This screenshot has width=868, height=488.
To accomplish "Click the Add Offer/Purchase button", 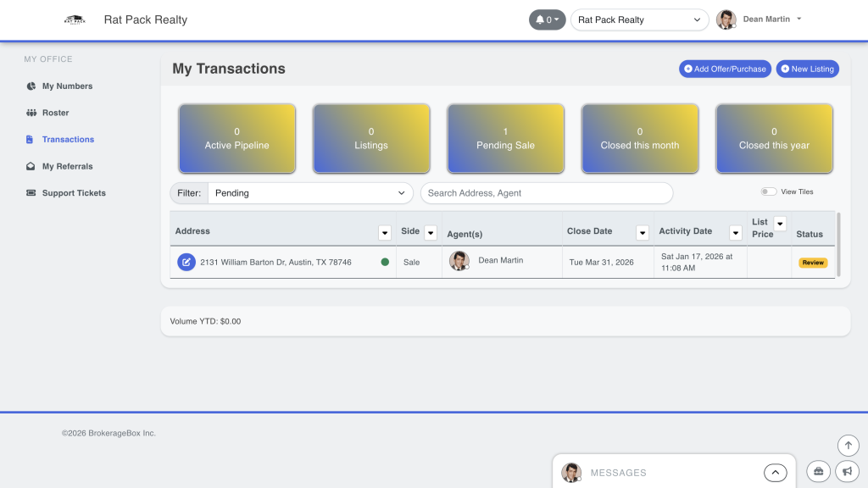I will click(x=725, y=69).
